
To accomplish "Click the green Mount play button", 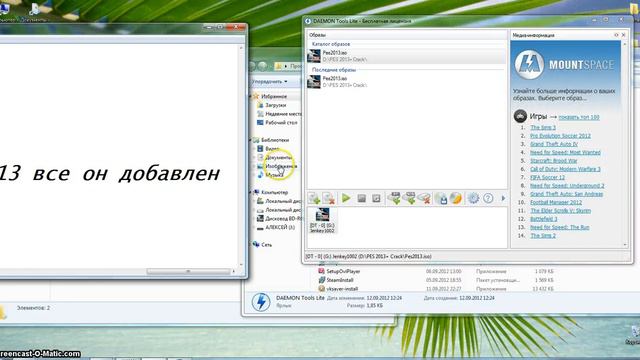I will pyautogui.click(x=346, y=198).
